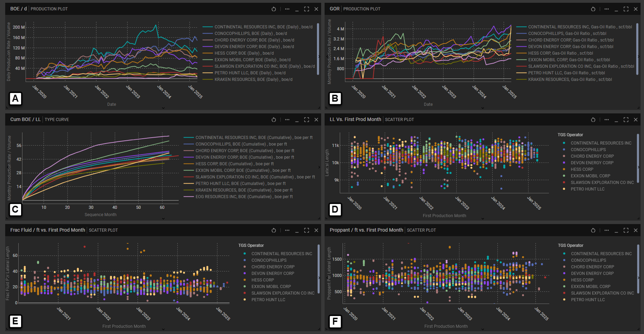Click the legend scrollbar in BOE / d panel
Viewport: 644px width, 334px height.
(318, 49)
